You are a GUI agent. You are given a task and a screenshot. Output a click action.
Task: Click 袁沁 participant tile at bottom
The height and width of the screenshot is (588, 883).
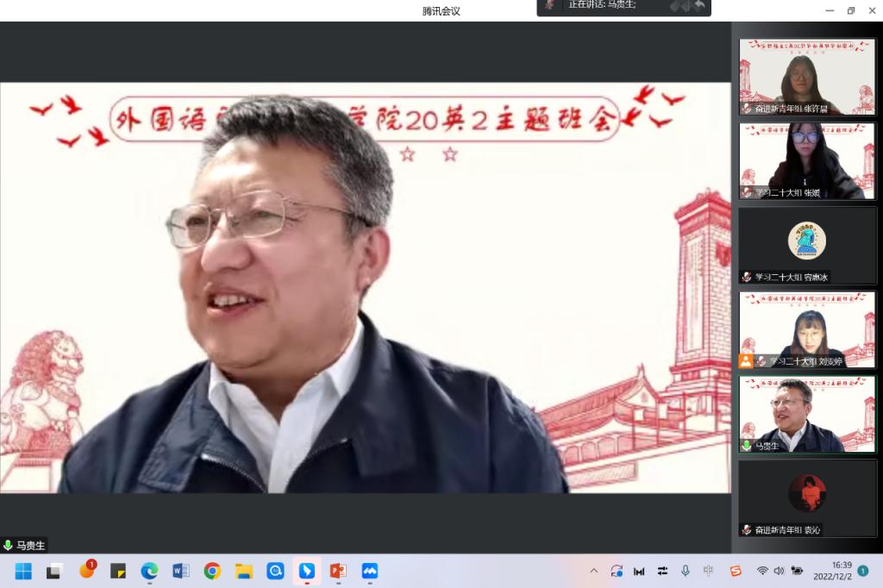pos(807,497)
